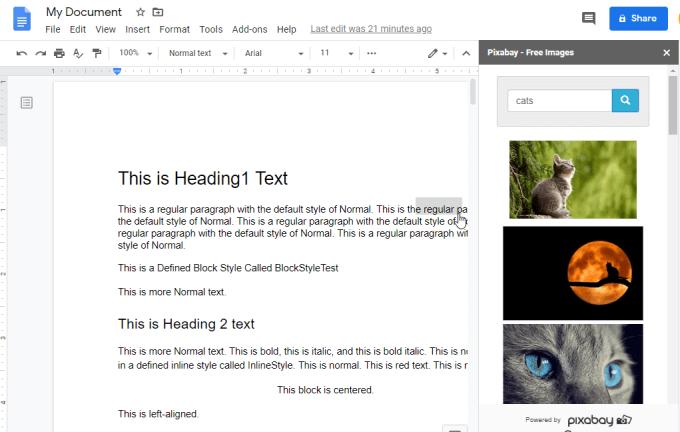Print the document using printer icon
This screenshot has width=680, height=432.
click(59, 53)
